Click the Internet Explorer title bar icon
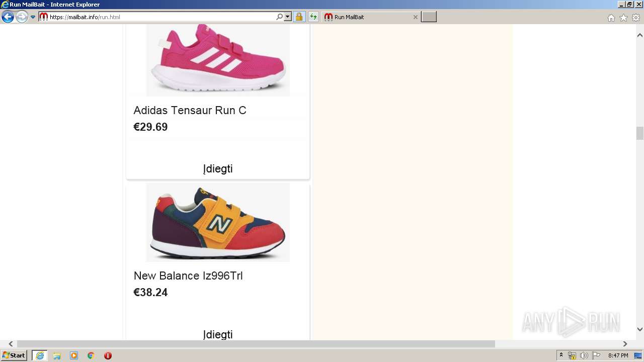 pos(5,5)
